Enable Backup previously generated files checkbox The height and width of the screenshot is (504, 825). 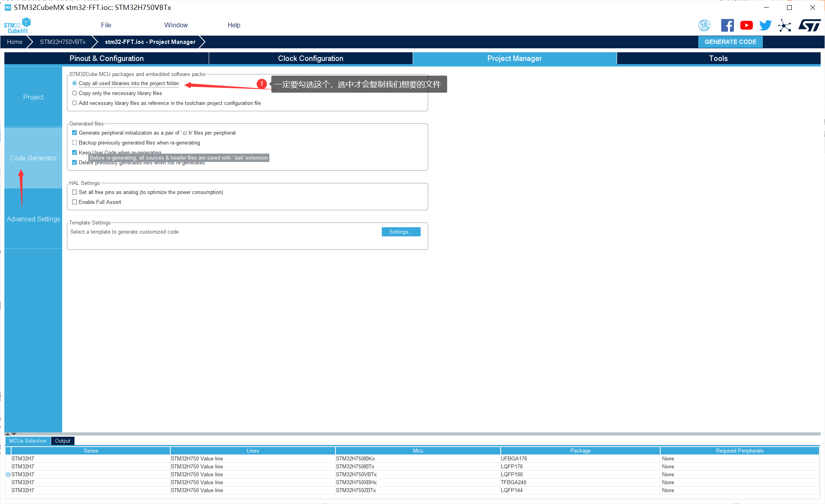coord(74,143)
